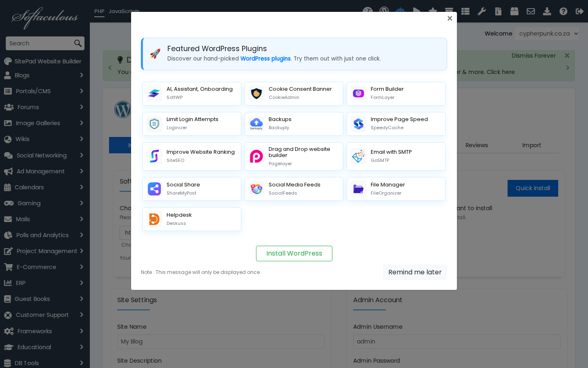Open the domain dropdown cypherpunk.co.za
The width and height of the screenshot is (588, 368).
547,34
